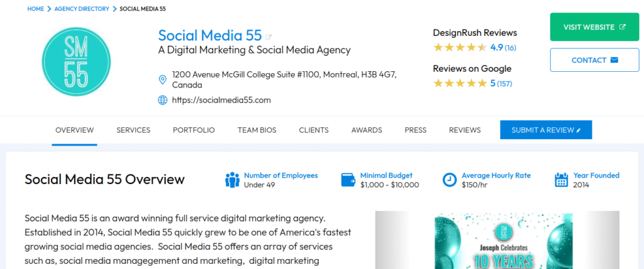Click the Average Hourly Rate clock icon
The width and height of the screenshot is (644, 269).
tap(449, 180)
